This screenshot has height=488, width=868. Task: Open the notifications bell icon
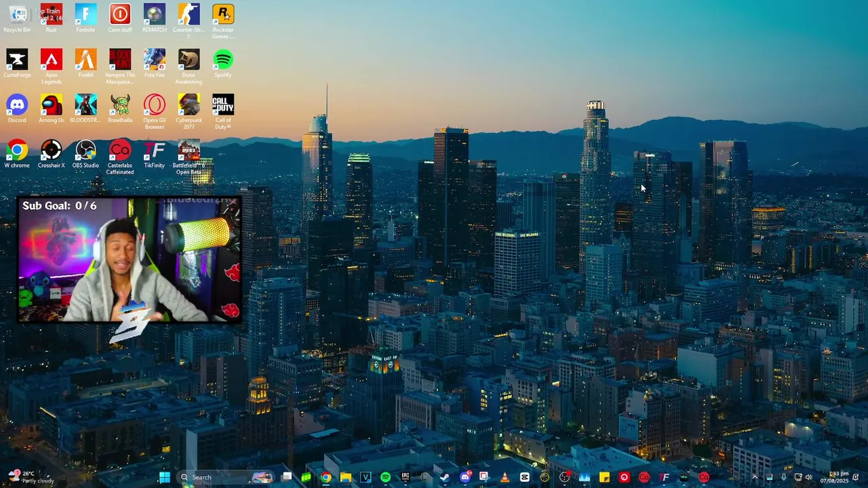pyautogui.click(x=856, y=477)
